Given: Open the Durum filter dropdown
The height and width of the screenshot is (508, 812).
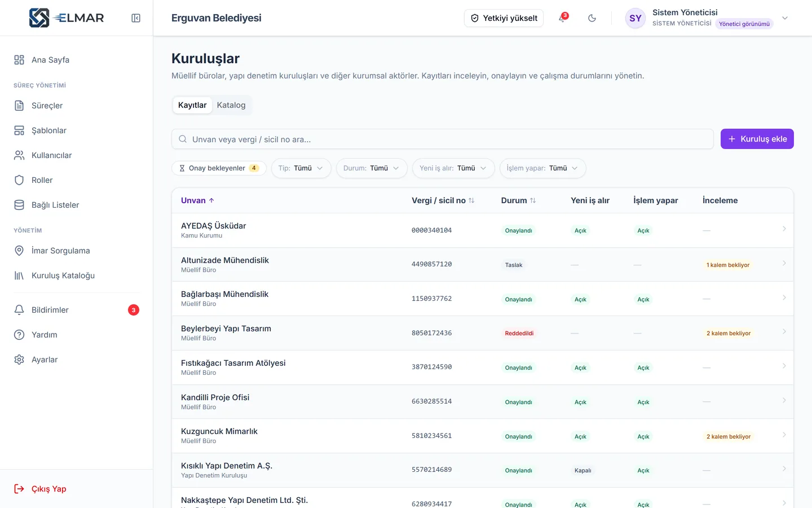Looking at the screenshot, I should click(x=372, y=168).
